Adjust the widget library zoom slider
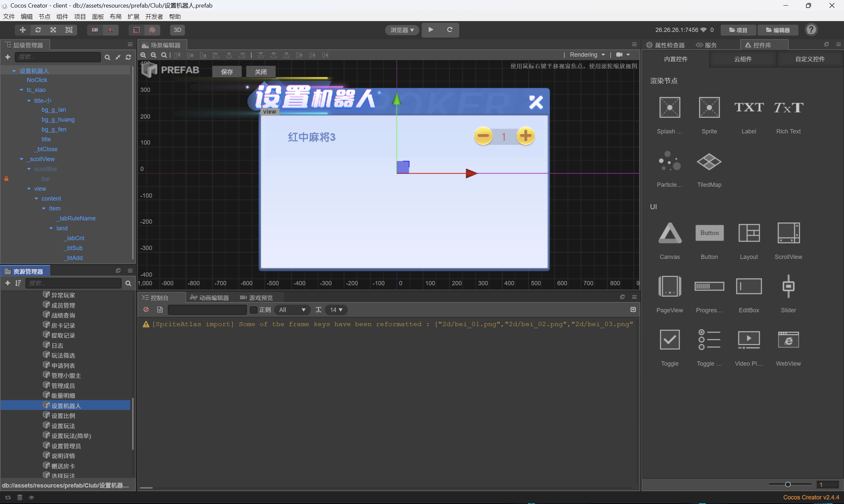844x504 pixels. 788,485
